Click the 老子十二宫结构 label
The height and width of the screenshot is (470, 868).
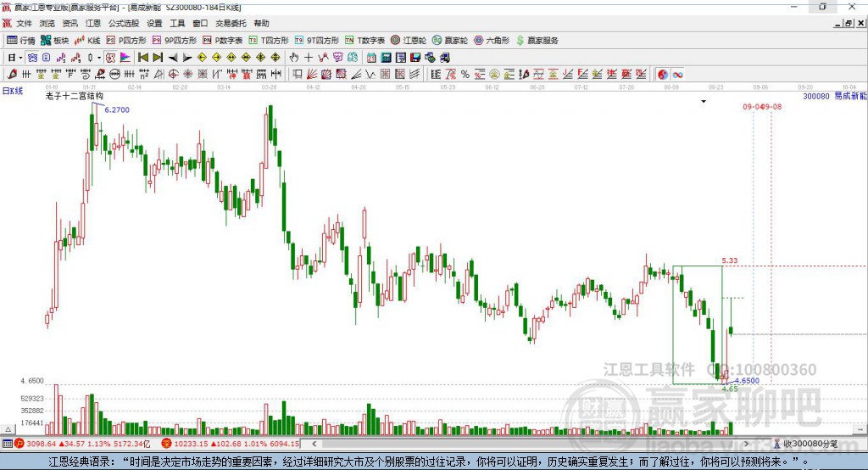pos(75,96)
